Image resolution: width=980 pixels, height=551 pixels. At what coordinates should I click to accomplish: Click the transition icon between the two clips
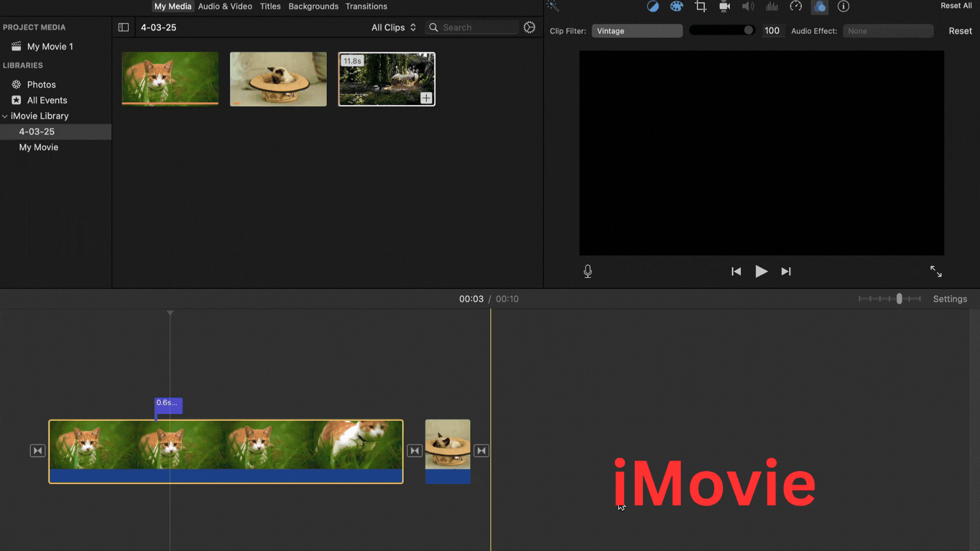click(415, 451)
